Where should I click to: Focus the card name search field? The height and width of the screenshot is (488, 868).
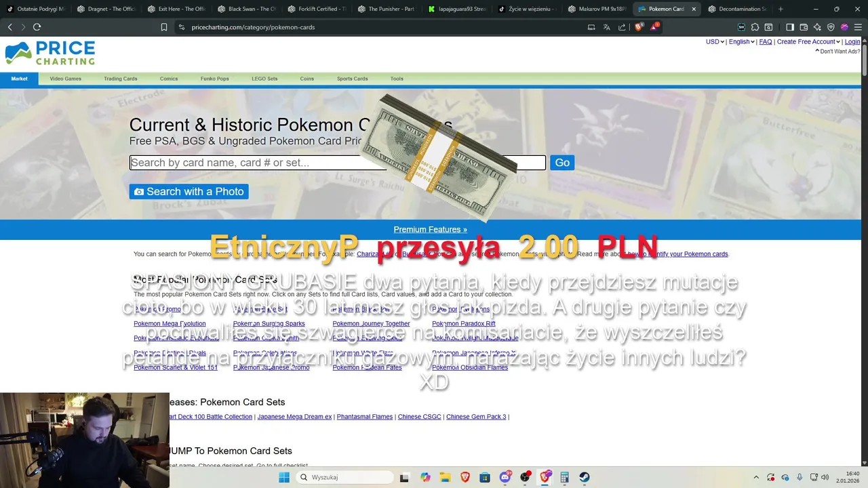coord(337,163)
